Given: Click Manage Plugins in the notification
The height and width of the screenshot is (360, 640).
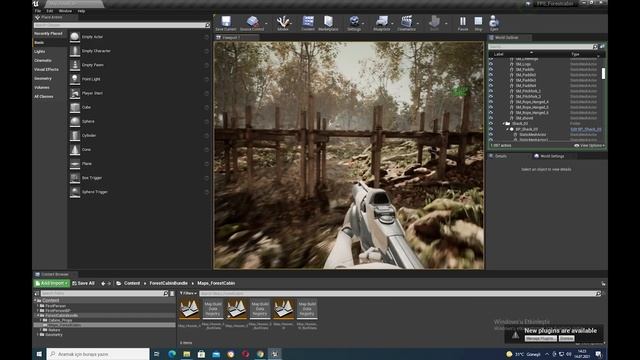Looking at the screenshot, I should [x=540, y=338].
